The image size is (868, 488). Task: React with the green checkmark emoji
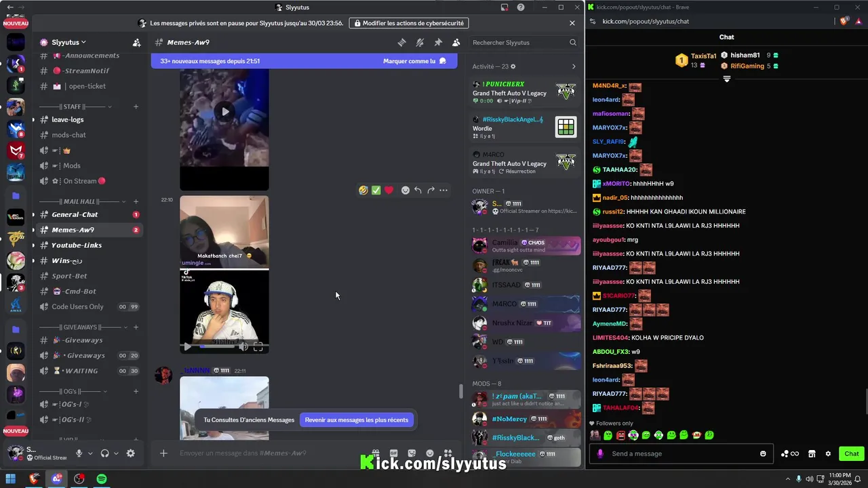click(376, 190)
